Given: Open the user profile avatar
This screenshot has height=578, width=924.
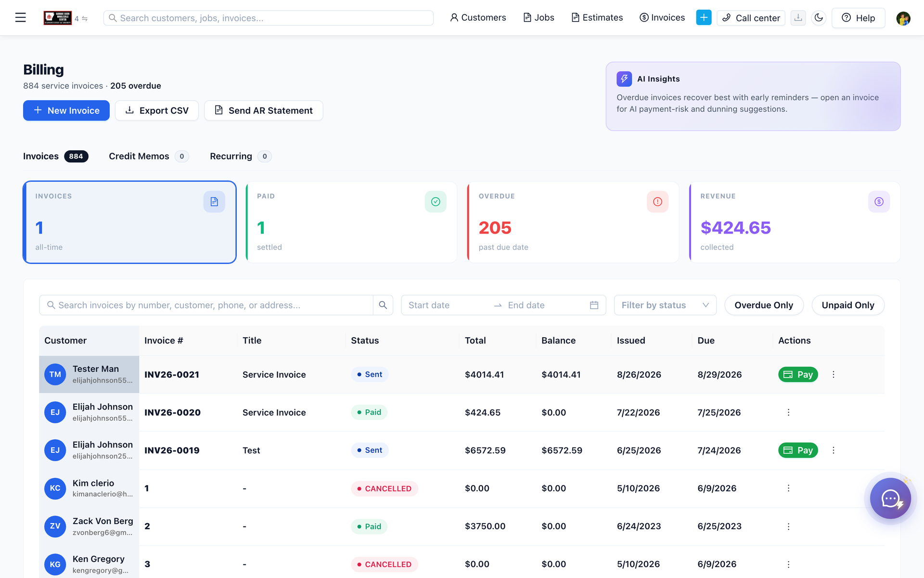Looking at the screenshot, I should (903, 18).
